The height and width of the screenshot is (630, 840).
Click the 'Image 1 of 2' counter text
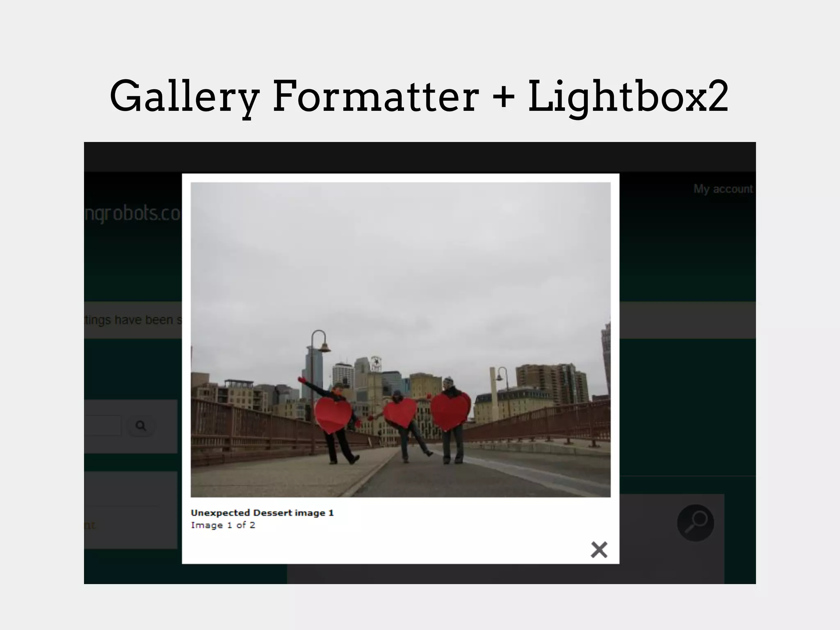(x=223, y=525)
